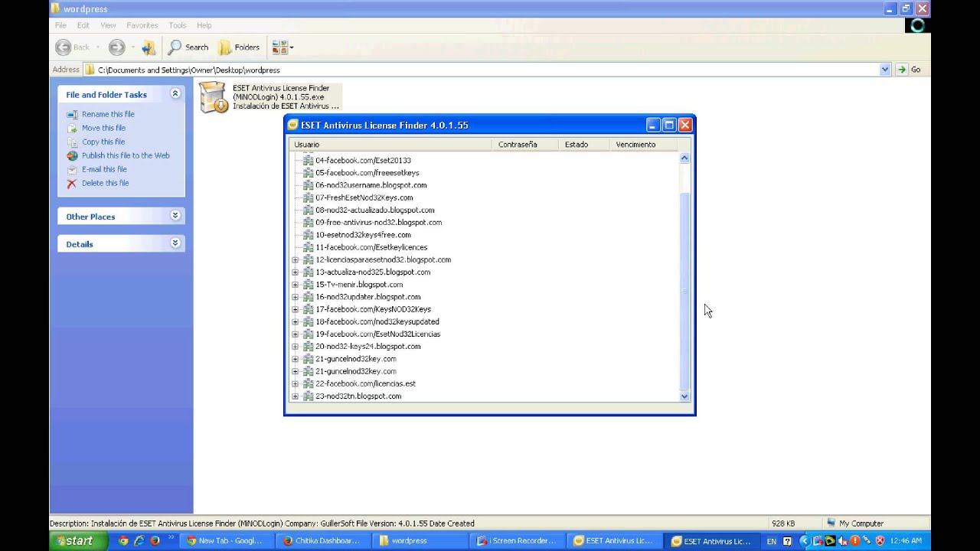The width and height of the screenshot is (980, 551).
Task: Expand the Details panel
Action: (175, 243)
